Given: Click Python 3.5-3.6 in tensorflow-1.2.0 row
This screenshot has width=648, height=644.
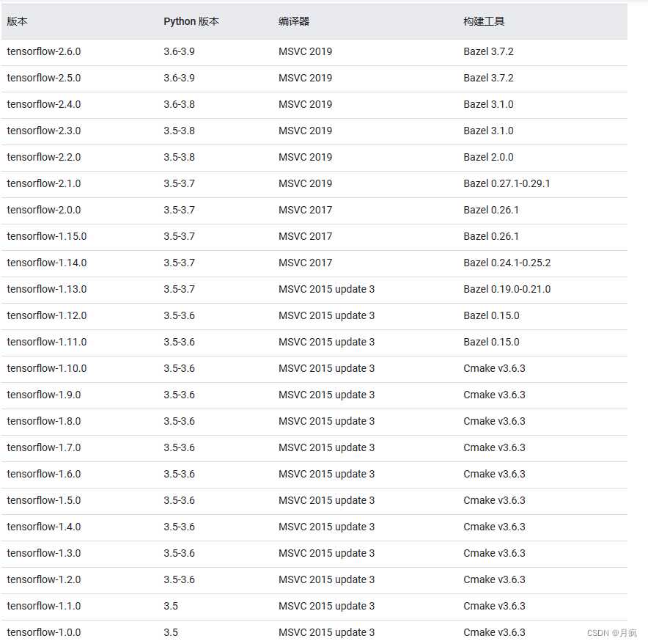Looking at the screenshot, I should point(179,580).
